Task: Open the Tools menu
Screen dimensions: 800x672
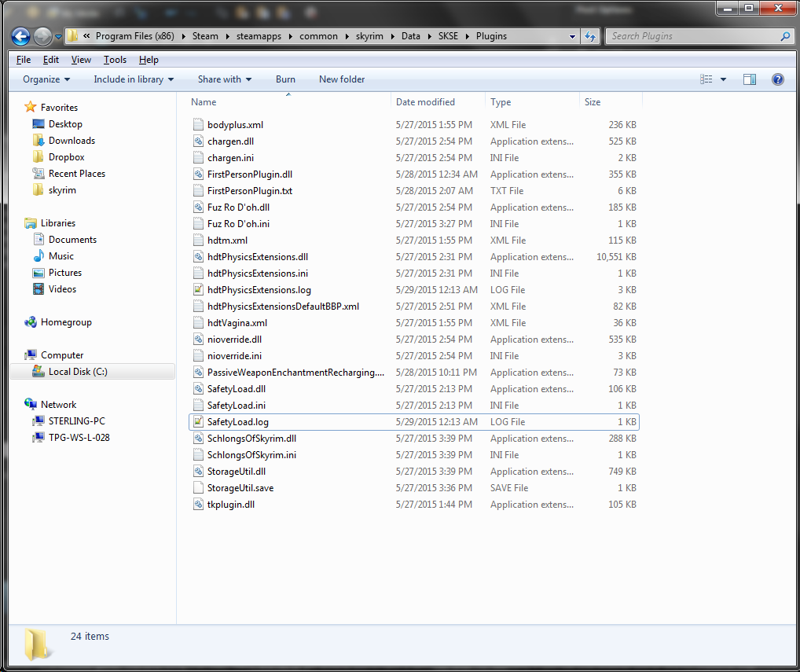Action: click(x=115, y=60)
